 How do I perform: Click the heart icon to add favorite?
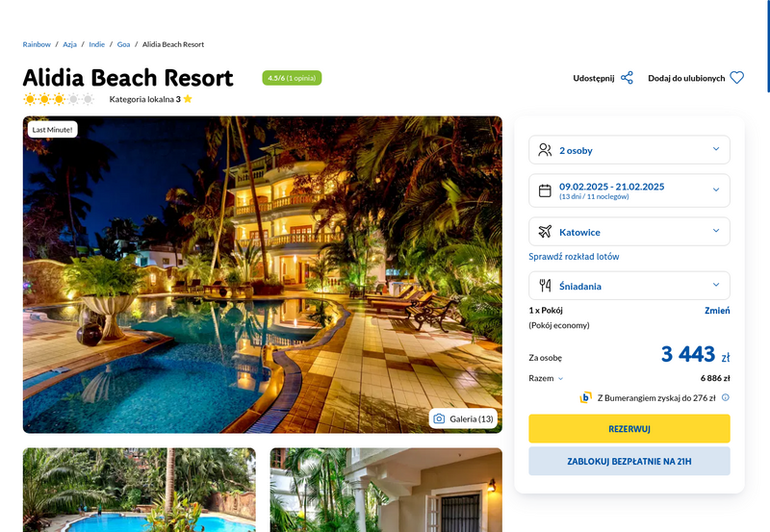click(736, 78)
